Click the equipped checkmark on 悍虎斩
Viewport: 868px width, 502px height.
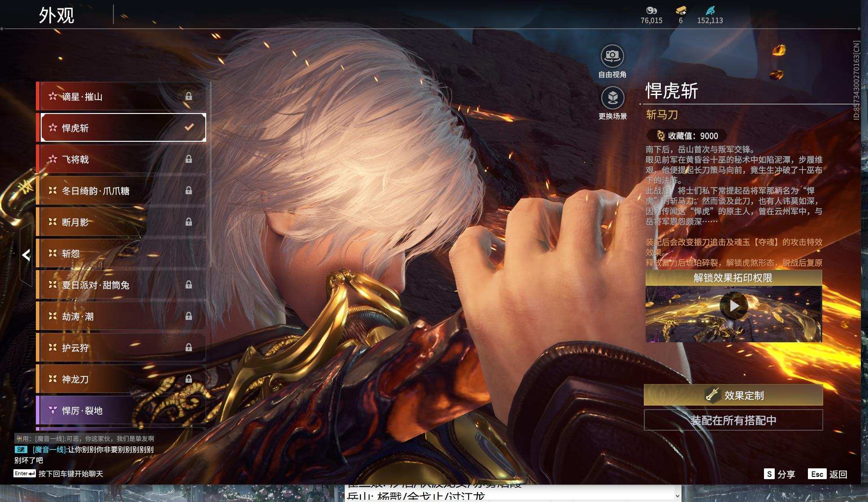click(189, 127)
